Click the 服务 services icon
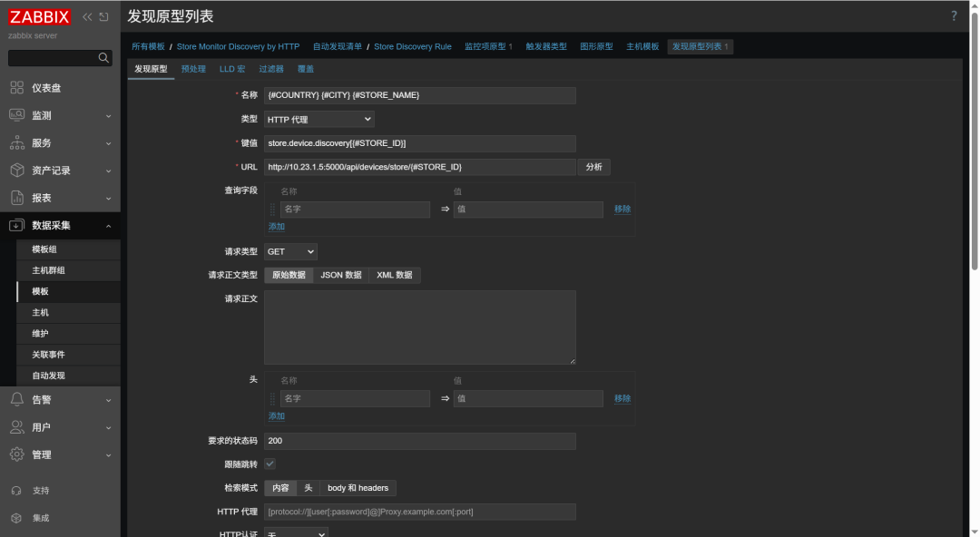The width and height of the screenshot is (980, 537). coord(17,142)
